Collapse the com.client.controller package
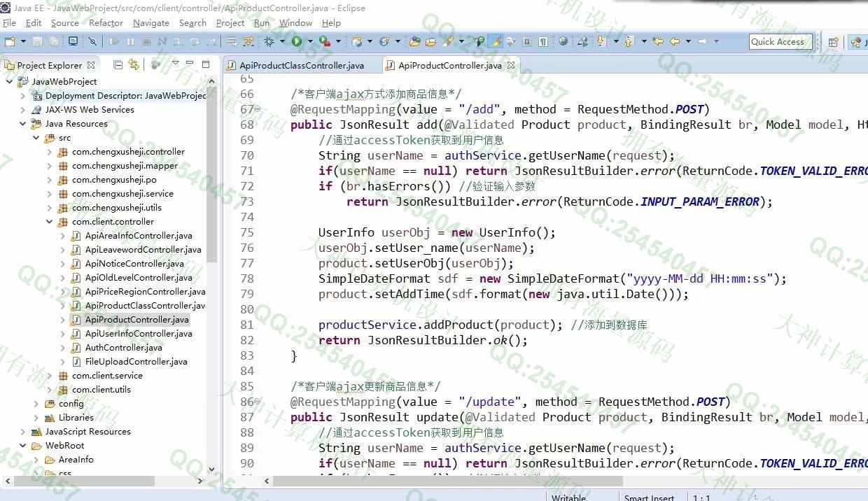The image size is (868, 501). coord(50,221)
